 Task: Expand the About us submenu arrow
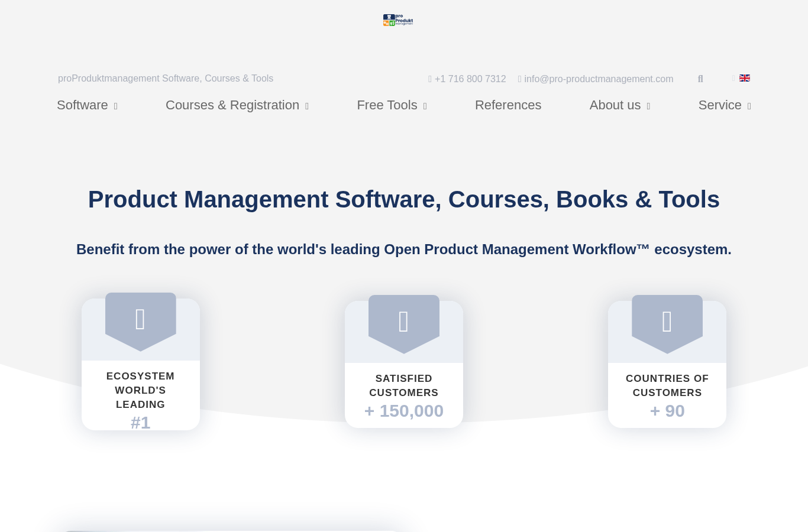(648, 106)
